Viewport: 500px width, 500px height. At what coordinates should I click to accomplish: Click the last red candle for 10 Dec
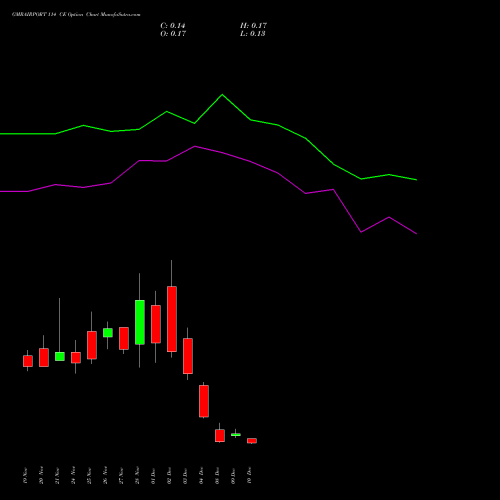click(x=252, y=441)
